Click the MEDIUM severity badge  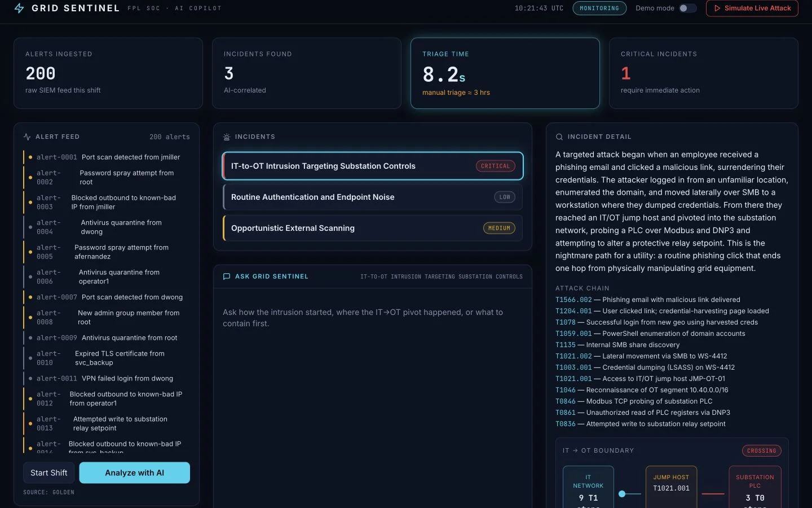499,228
